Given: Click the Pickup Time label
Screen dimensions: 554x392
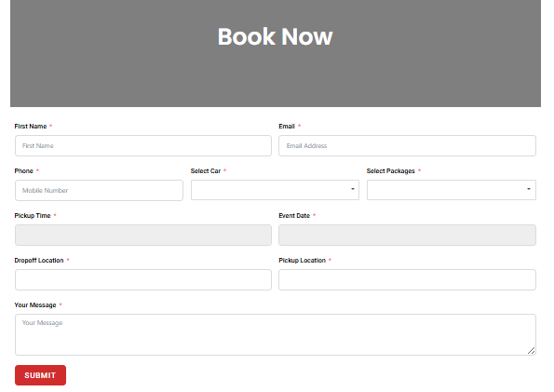Looking at the screenshot, I should pyautogui.click(x=33, y=216).
